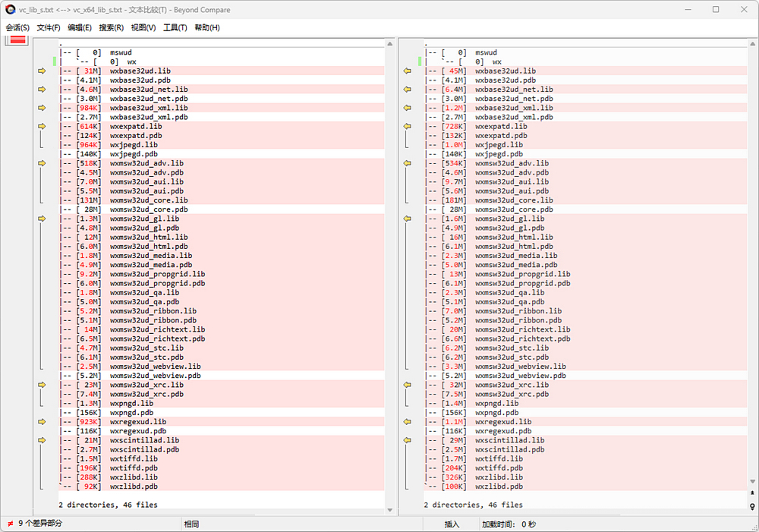Select left pane line wxpngd.pdb
Image resolution: width=759 pixels, height=532 pixels.
point(222,412)
